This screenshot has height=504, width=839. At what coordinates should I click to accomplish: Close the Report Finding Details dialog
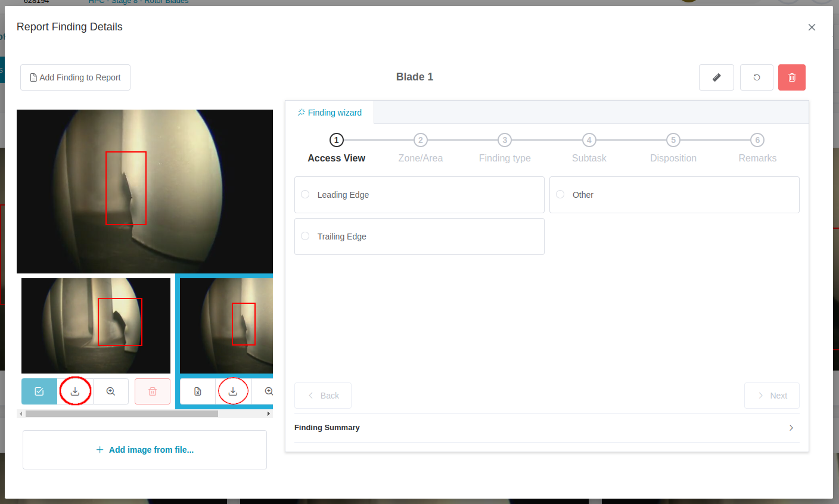point(812,27)
